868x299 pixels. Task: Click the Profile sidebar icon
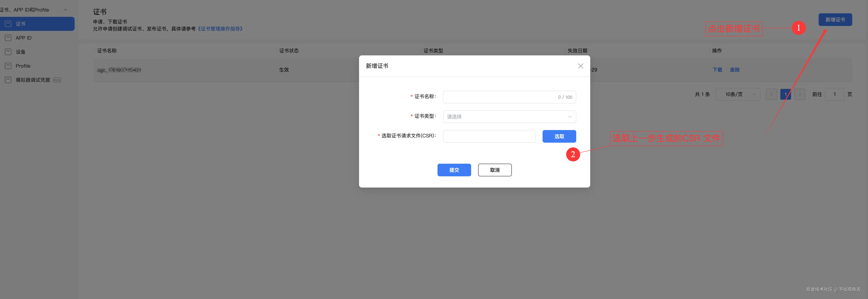coord(8,66)
